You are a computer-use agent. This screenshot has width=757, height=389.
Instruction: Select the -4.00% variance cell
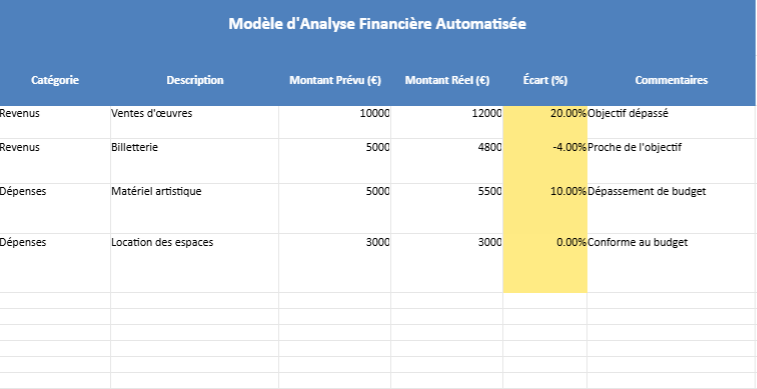545,161
